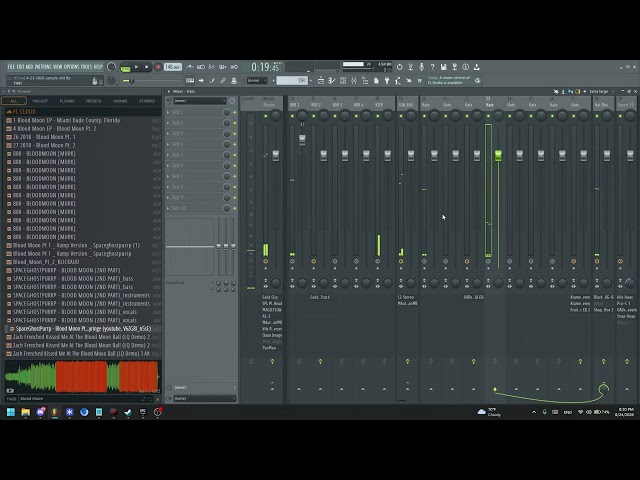Open mixer audio output (none) dropdown at bottom

coord(203,398)
